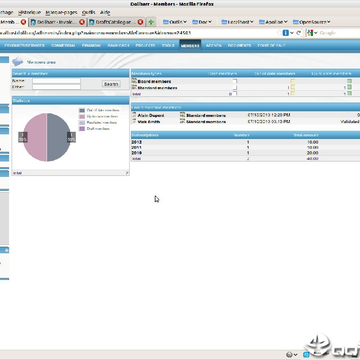
Task: Close the Dolibarr - Invoic... browser tab
Action: pos(82,22)
